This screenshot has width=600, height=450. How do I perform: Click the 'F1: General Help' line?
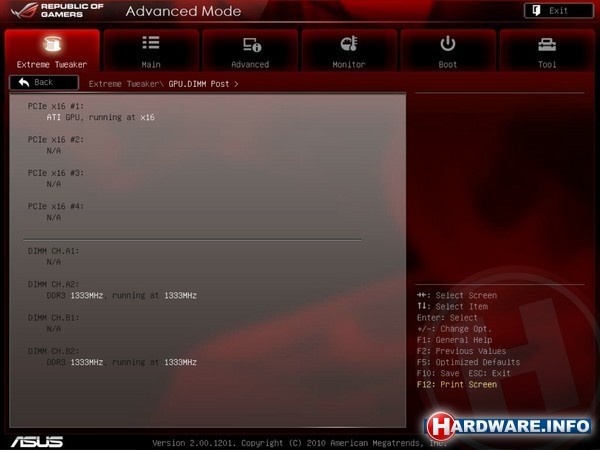[455, 340]
